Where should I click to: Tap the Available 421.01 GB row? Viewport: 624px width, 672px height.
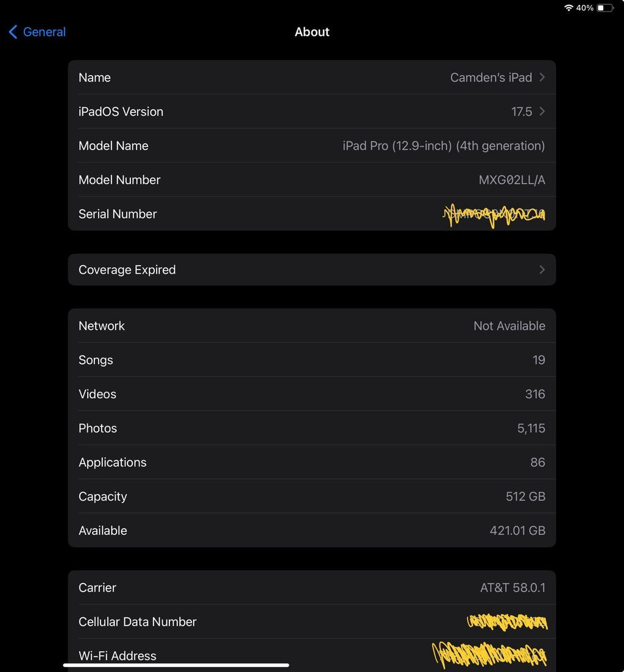[x=312, y=531]
